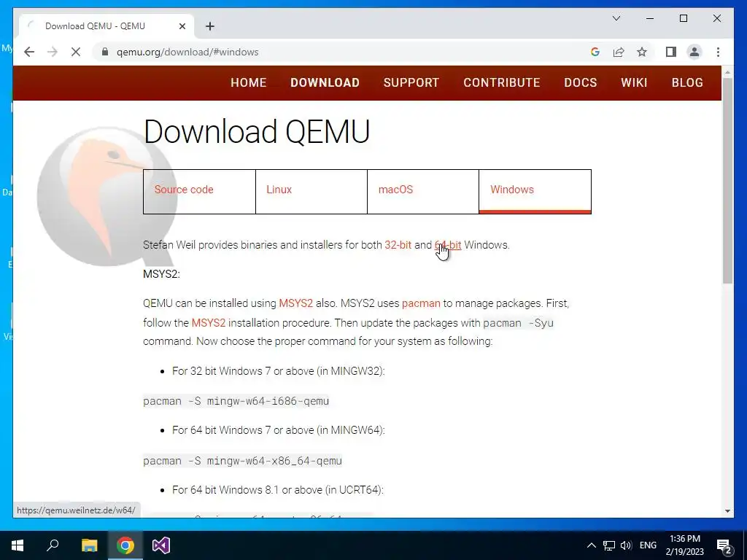
Task: Open CONTRIBUTE in the QEMU navigation
Action: [502, 82]
